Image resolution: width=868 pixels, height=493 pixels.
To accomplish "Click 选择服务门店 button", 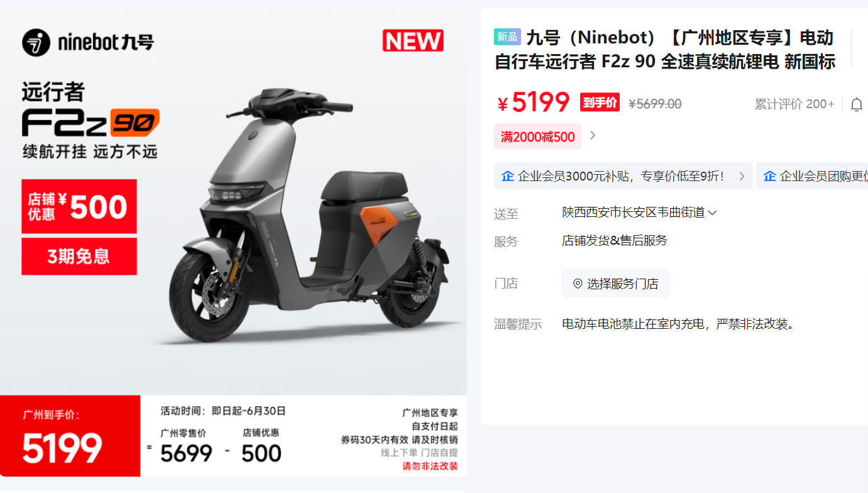I will click(615, 284).
